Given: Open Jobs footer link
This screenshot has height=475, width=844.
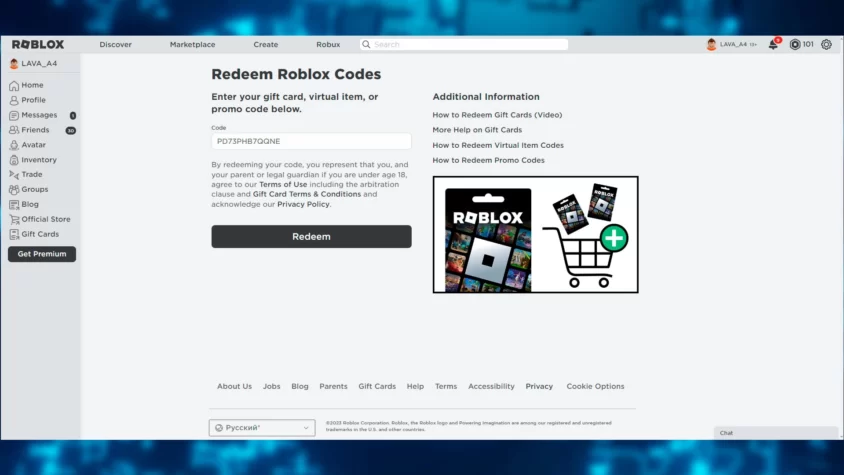Looking at the screenshot, I should 271,386.
